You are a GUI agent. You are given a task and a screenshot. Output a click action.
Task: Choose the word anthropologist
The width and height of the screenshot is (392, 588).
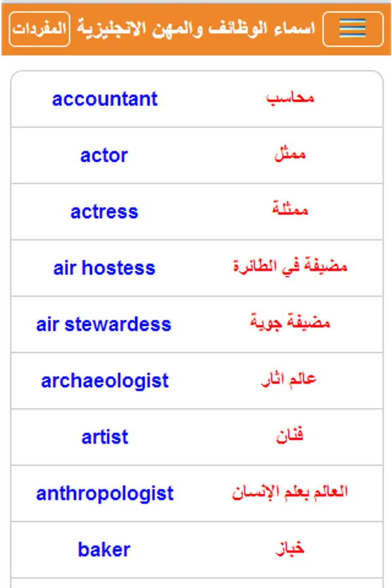click(105, 493)
